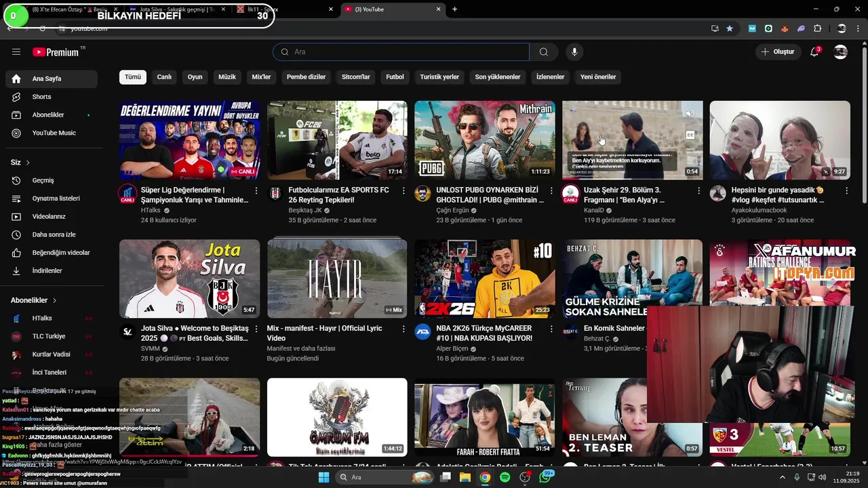Open options menu for UNLOST PUBG video
This screenshot has height=488, width=868.
click(x=551, y=191)
